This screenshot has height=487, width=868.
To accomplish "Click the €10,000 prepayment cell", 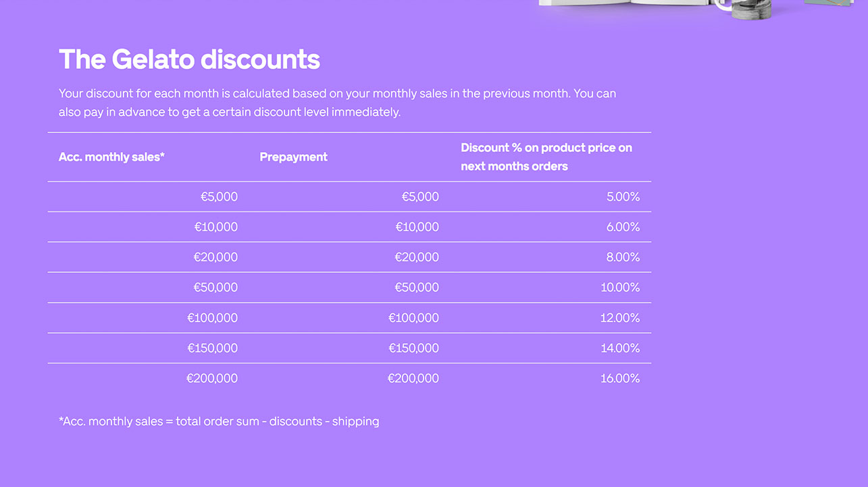I will [417, 227].
